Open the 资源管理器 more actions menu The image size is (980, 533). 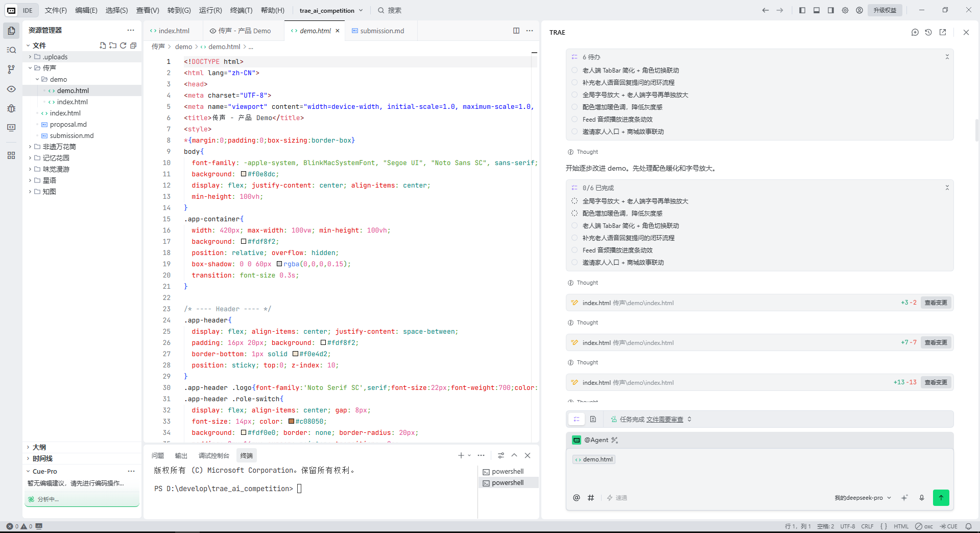131,30
